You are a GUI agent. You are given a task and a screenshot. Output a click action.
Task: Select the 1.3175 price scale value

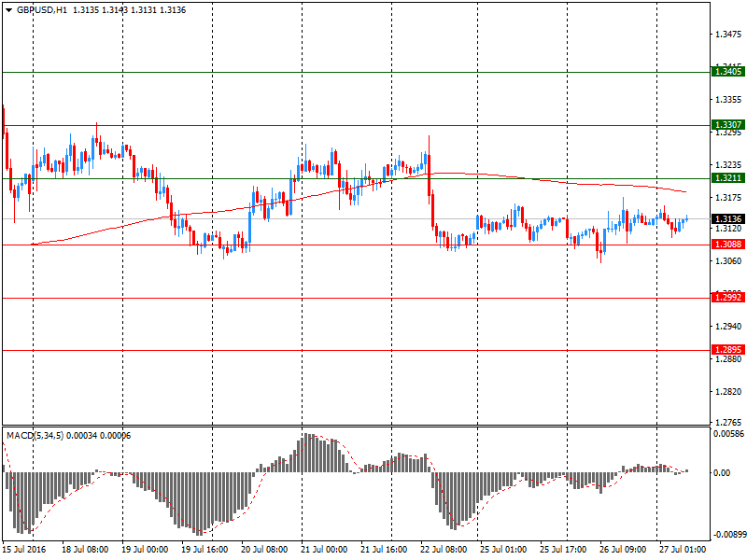(x=728, y=198)
